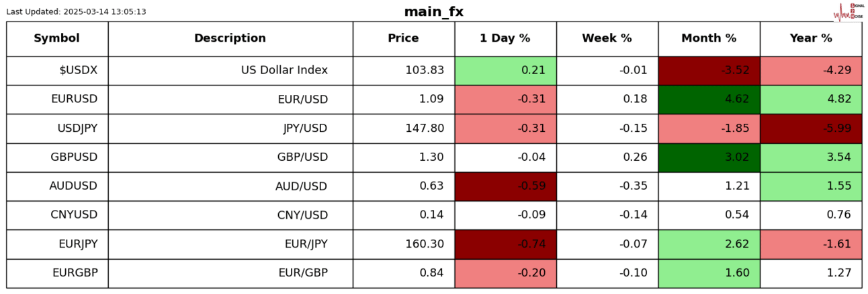868x294 pixels.
Task: Click the Last Updated timestamp text
Action: point(76,12)
